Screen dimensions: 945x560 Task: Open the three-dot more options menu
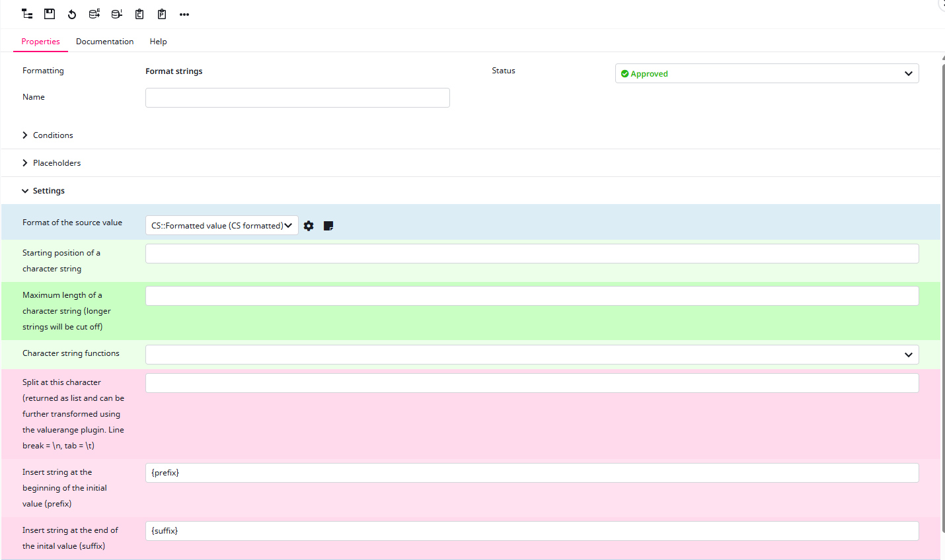[x=184, y=14]
